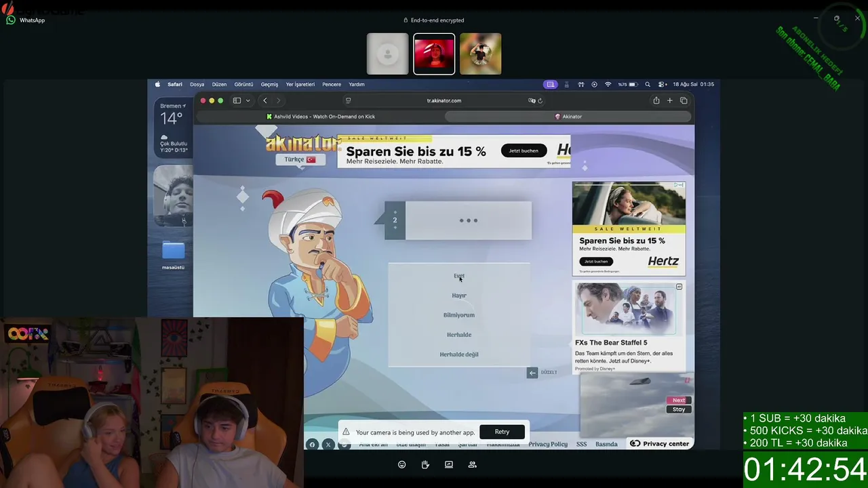Open the WhatsApp call reactions emoji

tap(402, 464)
